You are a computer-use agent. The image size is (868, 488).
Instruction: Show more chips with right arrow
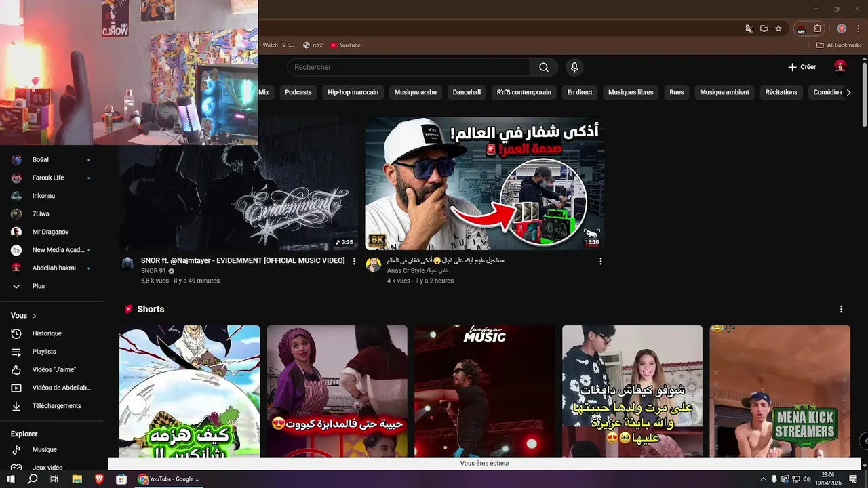pos(848,92)
